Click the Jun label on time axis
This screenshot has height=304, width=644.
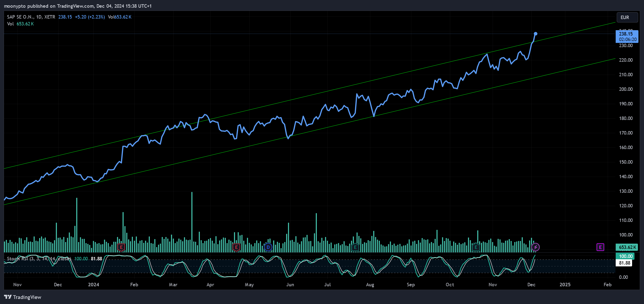pos(290,285)
